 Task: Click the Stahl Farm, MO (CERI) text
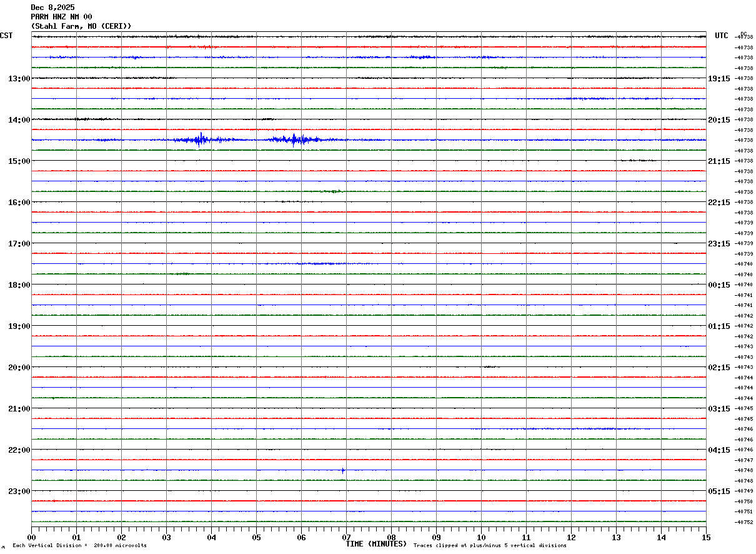[x=81, y=26]
